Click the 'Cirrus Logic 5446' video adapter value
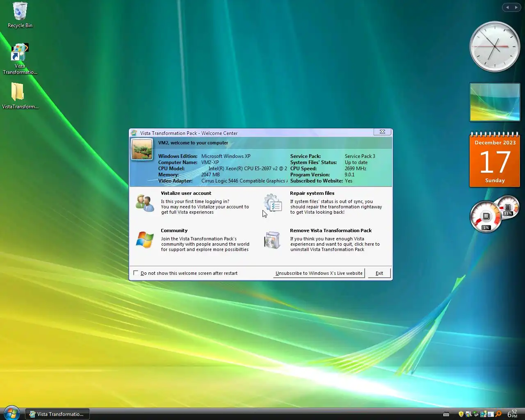The image size is (525, 420). pyautogui.click(x=244, y=181)
